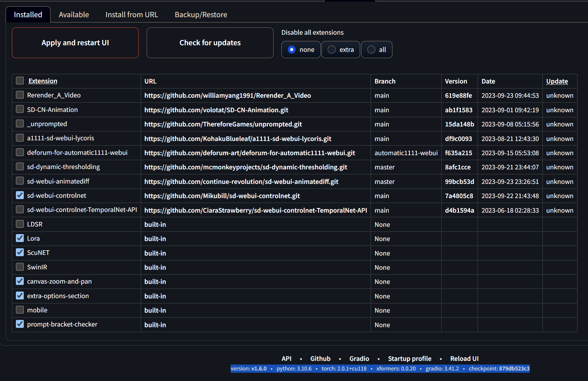This screenshot has height=381, width=588.
Task: Switch to the Backup/Restore tab
Action: (201, 14)
